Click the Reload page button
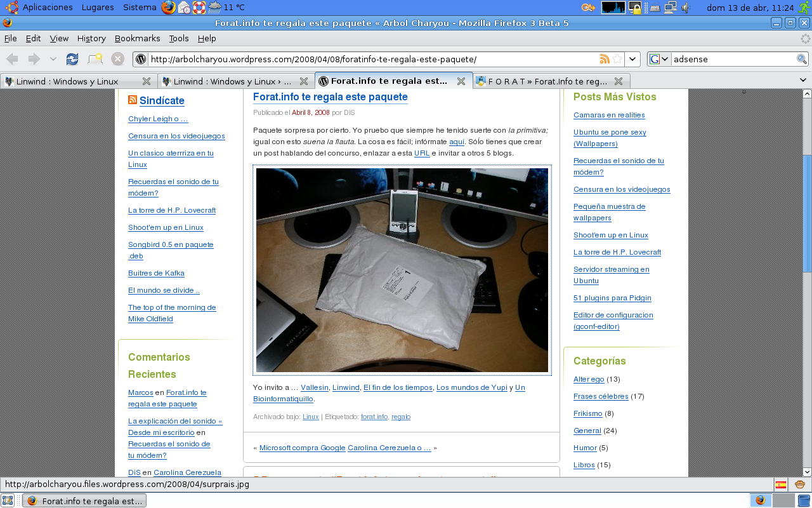This screenshot has height=508, width=812. 72,59
